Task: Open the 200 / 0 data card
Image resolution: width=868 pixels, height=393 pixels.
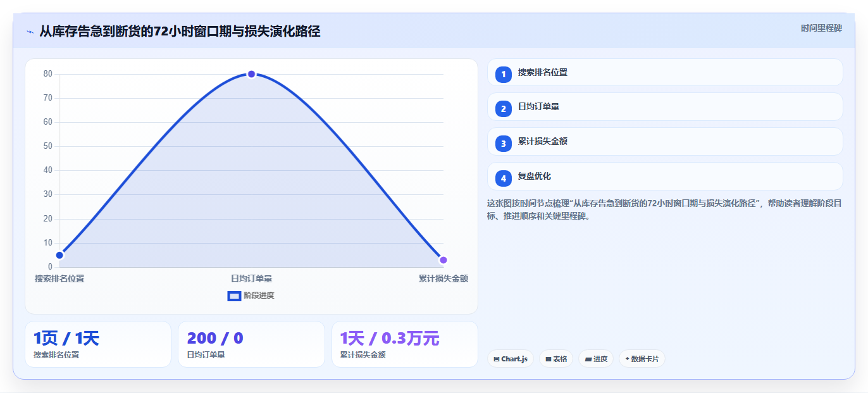Action: [x=251, y=344]
